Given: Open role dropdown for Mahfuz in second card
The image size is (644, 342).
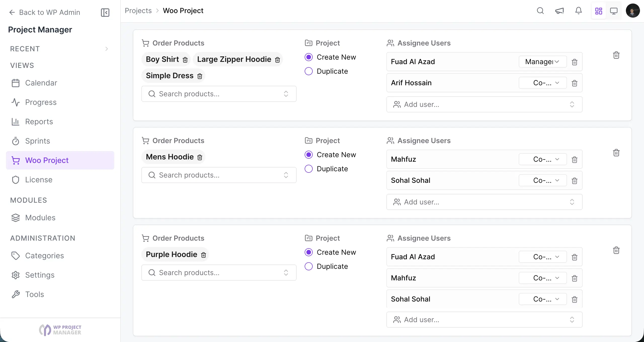Looking at the screenshot, I should (543, 159).
